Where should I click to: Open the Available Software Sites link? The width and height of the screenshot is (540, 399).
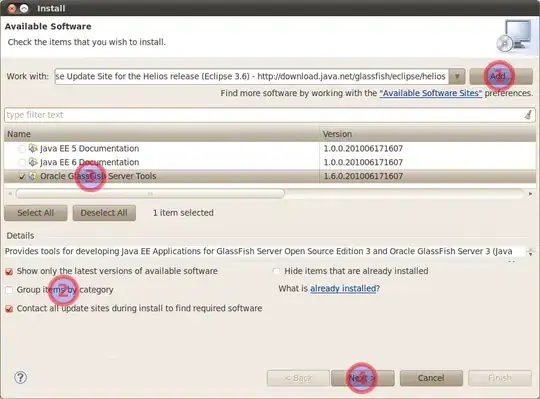tap(431, 93)
